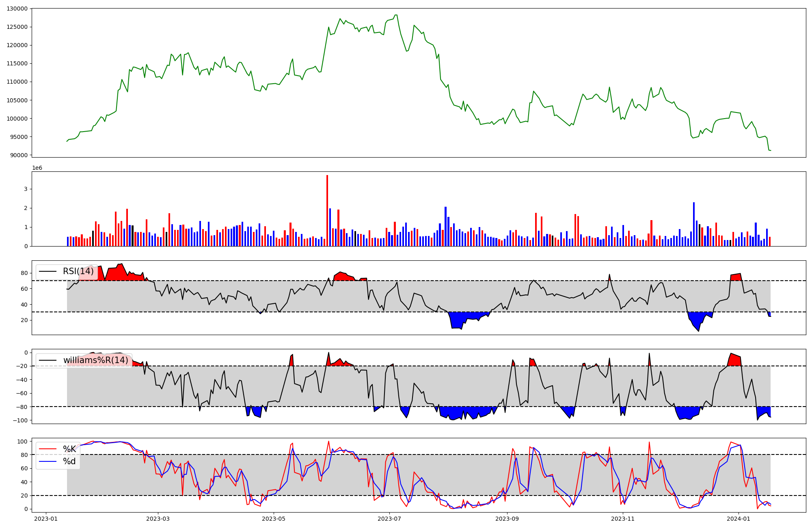Click the 2023-05 x-axis date label
Image resolution: width=812 pixels, height=528 pixels.
[x=274, y=519]
